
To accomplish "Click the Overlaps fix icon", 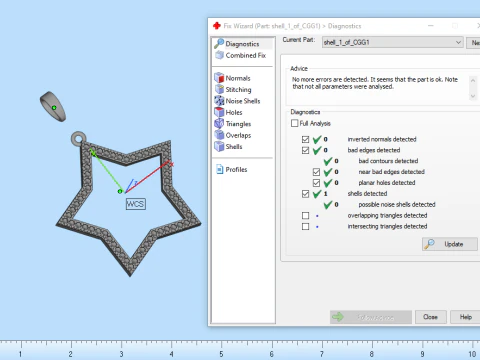I will click(x=219, y=135).
